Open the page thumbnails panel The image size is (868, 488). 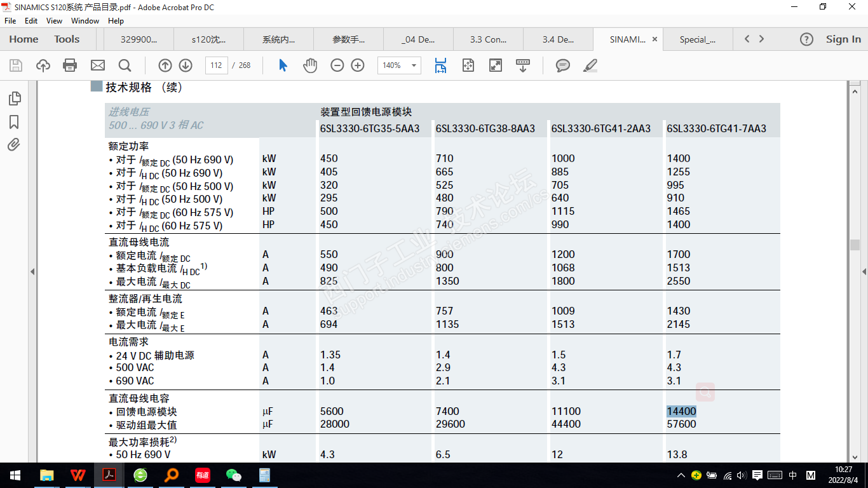pyautogui.click(x=14, y=98)
